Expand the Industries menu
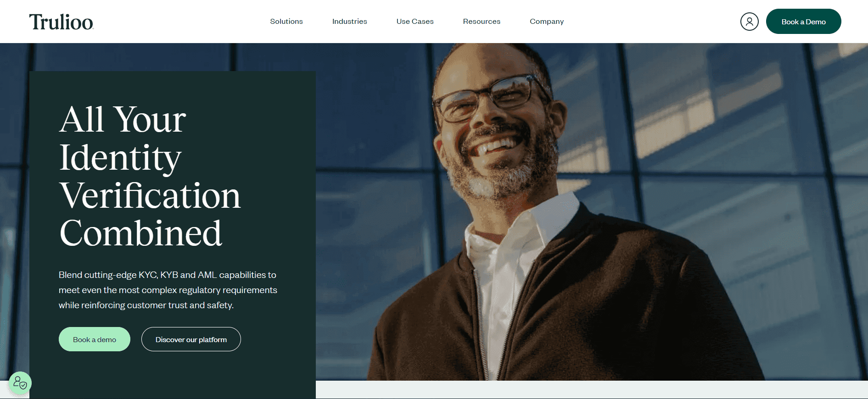 (350, 22)
